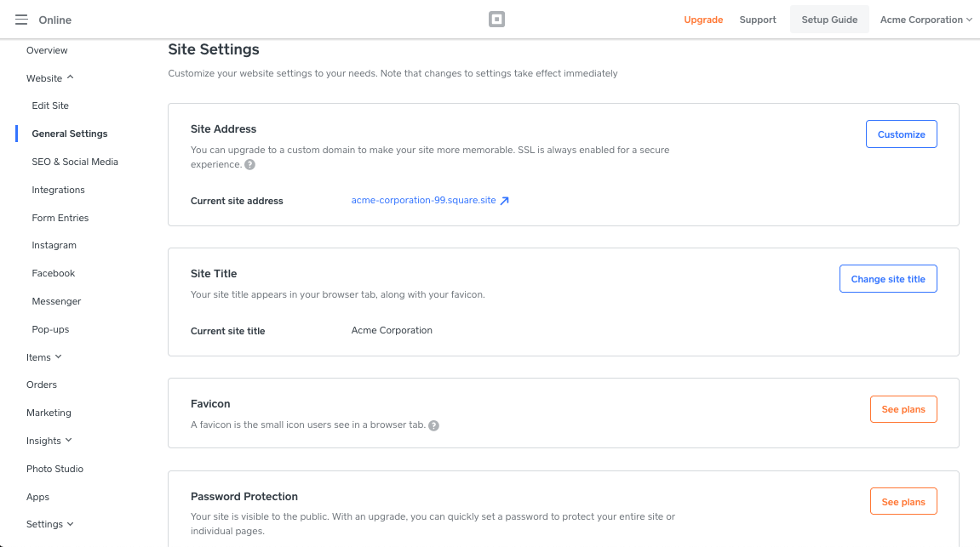980x547 pixels.
Task: Open the acme-corporation-99.square.site link
Action: click(x=423, y=201)
